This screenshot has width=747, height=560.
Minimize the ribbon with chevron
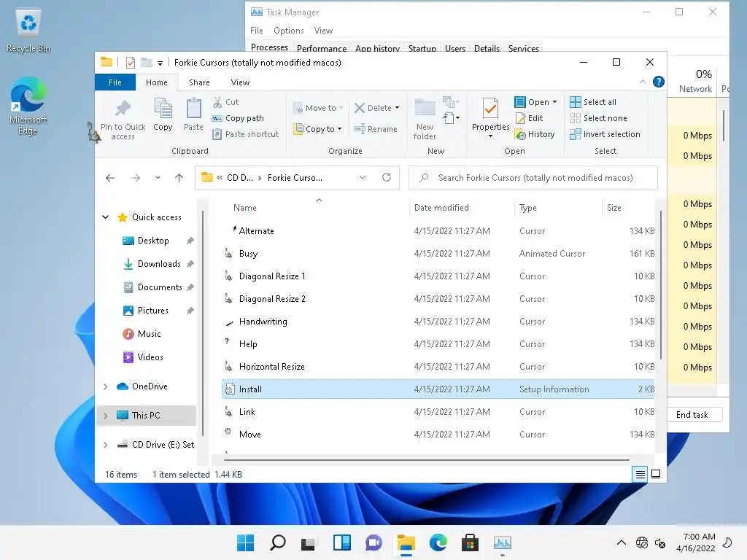[x=642, y=82]
